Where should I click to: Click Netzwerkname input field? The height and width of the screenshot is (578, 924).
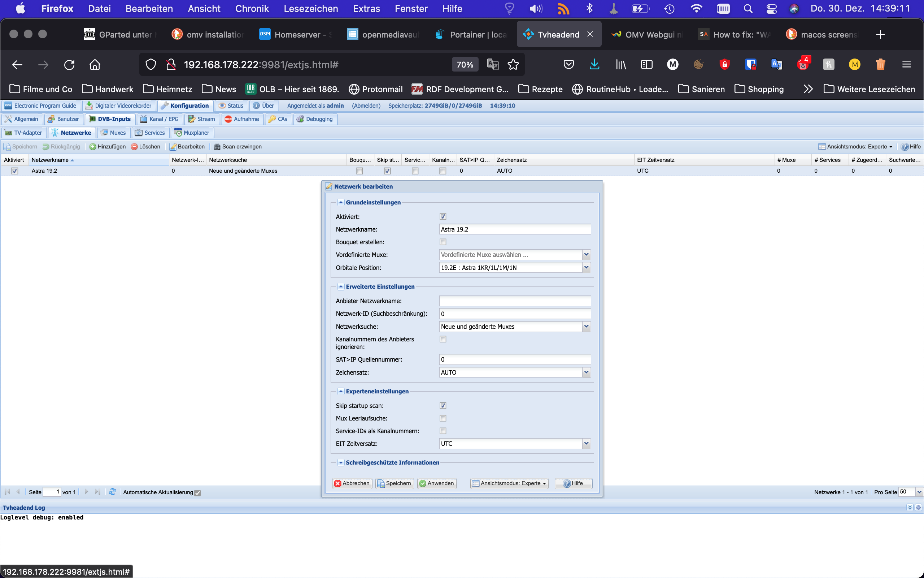(x=515, y=229)
